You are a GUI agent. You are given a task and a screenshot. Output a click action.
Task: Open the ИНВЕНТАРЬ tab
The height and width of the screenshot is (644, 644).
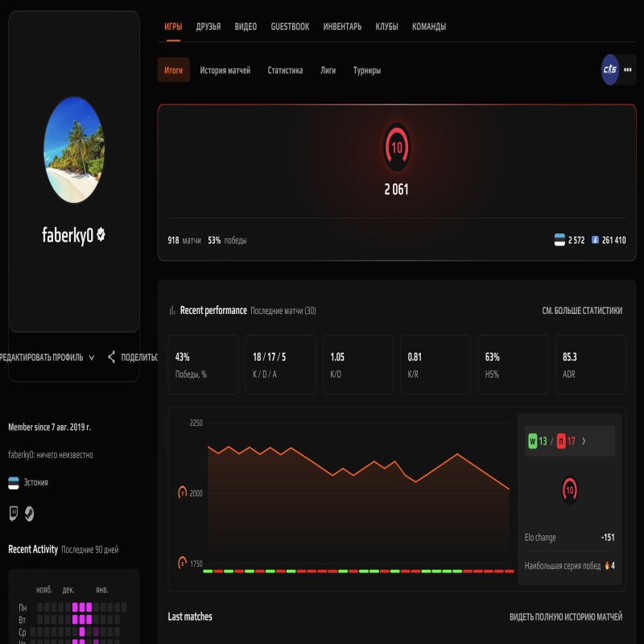(x=341, y=27)
